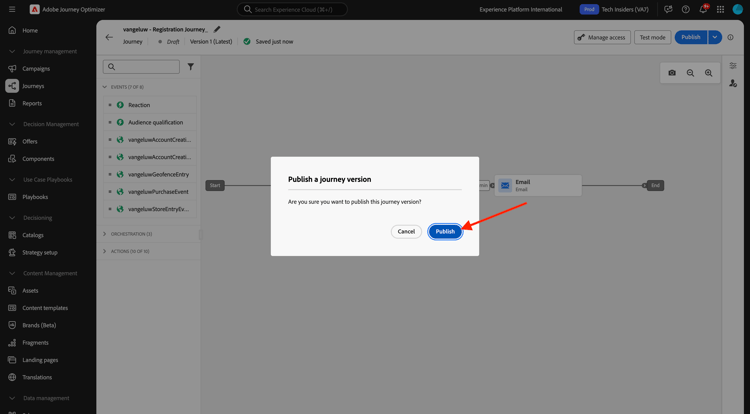Open Catalogs in the sidebar
Screen dimensions: 750x414
coord(33,235)
